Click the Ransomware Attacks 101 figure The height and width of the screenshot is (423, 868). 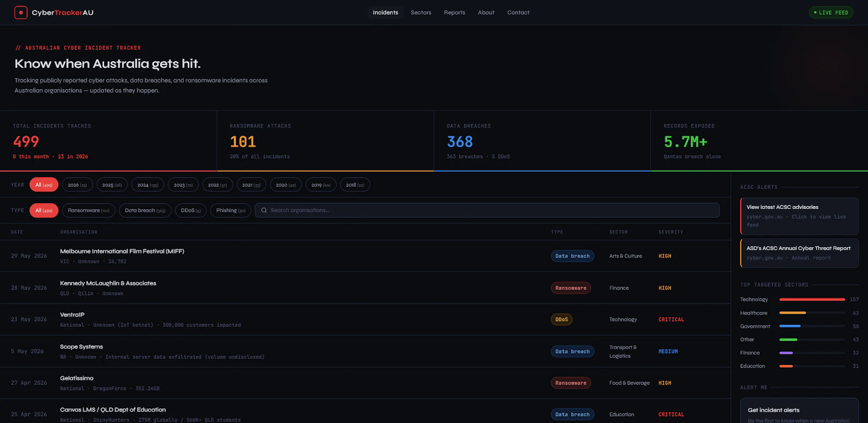(x=243, y=142)
